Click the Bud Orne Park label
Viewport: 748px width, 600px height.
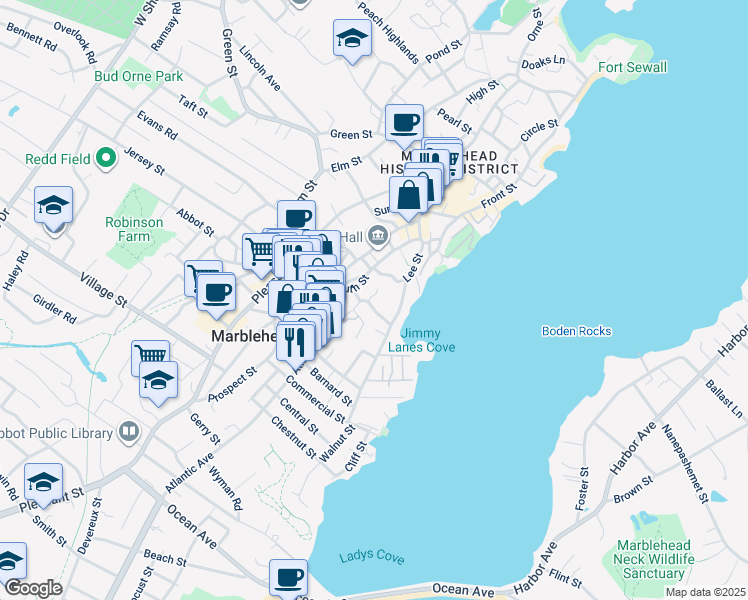[139, 76]
